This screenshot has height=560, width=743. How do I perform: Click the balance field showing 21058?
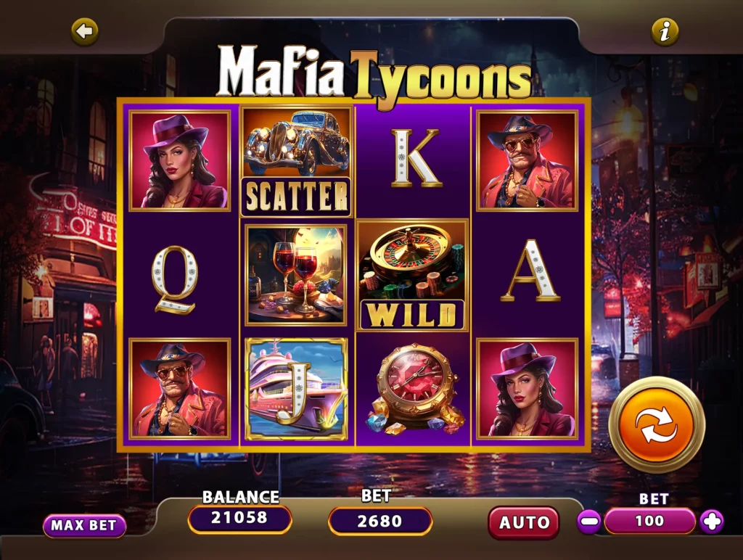[239, 519]
